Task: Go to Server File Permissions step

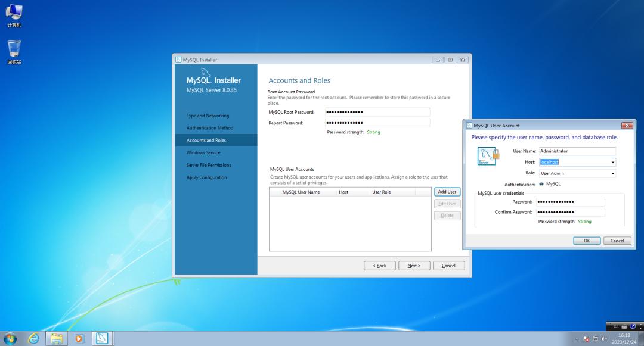Action: (209, 165)
